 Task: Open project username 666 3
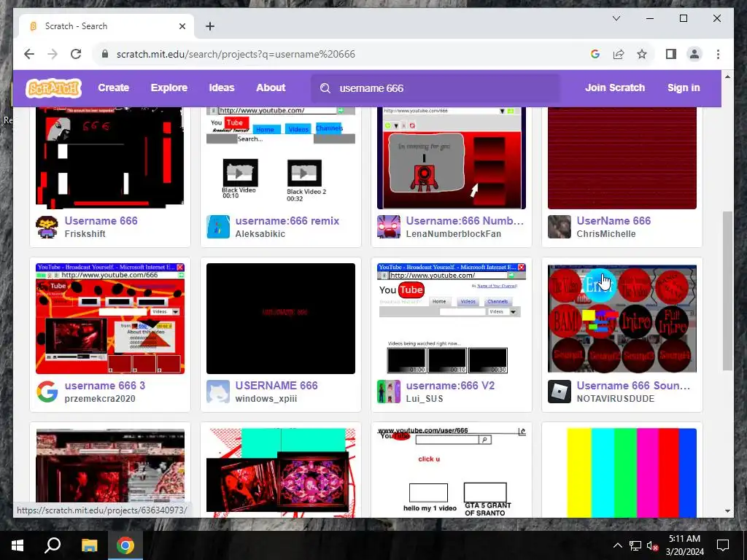pos(105,385)
